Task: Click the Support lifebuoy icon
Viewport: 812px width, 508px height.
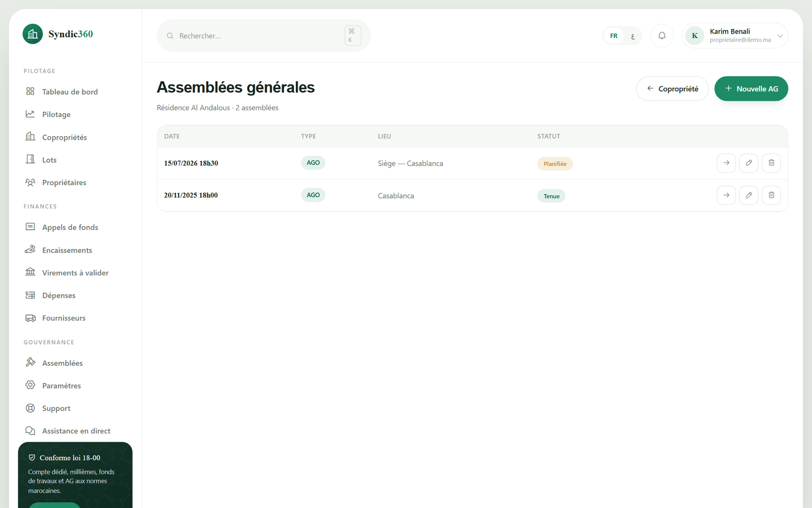Action: coord(30,408)
